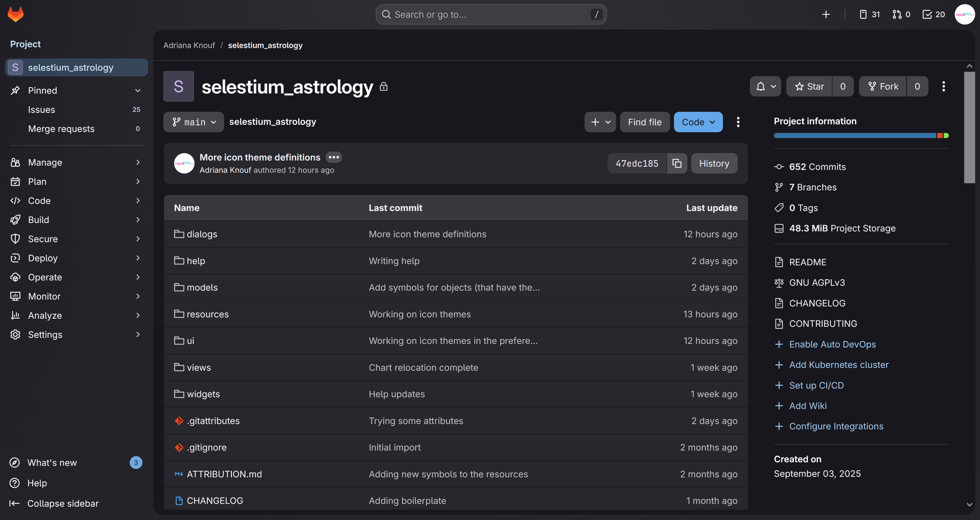980x520 pixels.
Task: Click the Set up CI/CD link
Action: (x=816, y=385)
